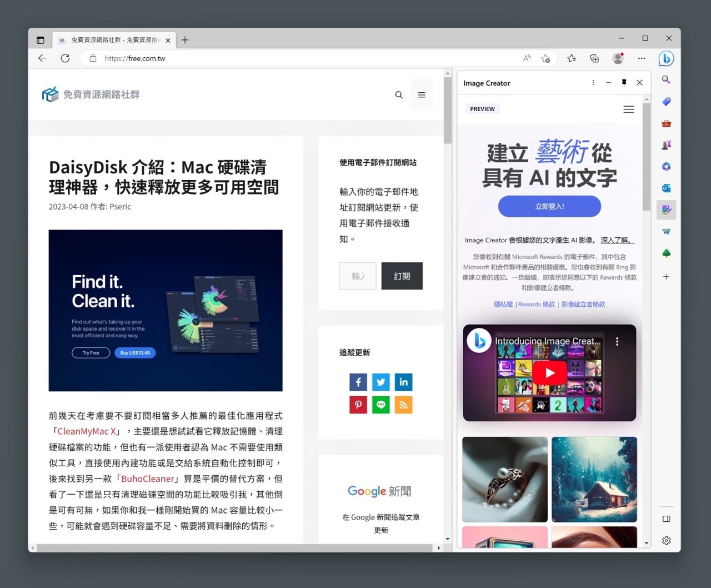Minimize the Image Creator panel
This screenshot has width=711, height=588.
point(609,83)
